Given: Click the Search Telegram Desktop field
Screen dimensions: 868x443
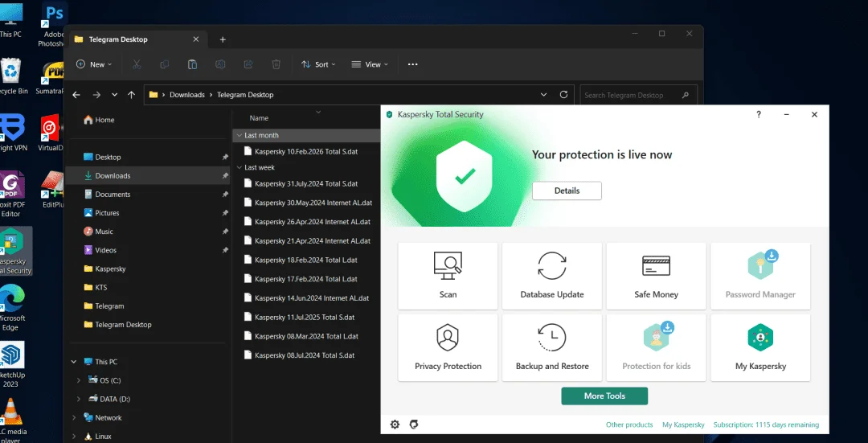Looking at the screenshot, I should pos(637,95).
